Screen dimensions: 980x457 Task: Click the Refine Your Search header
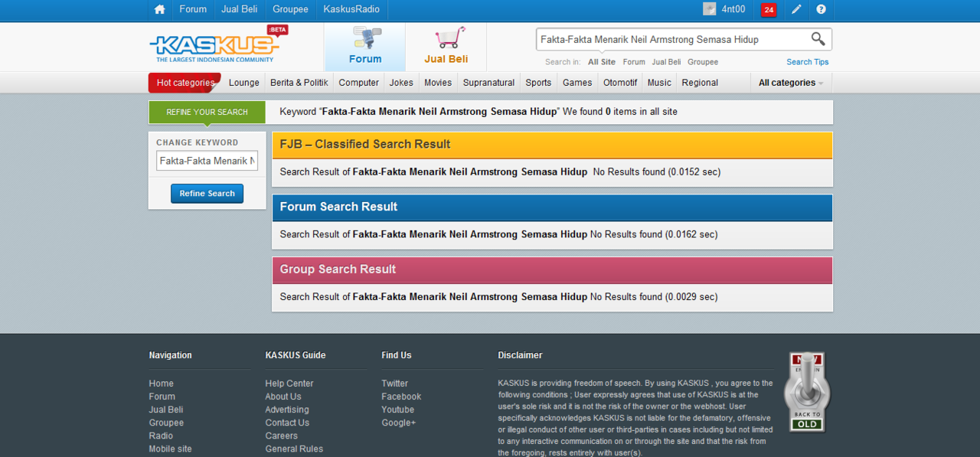point(207,112)
